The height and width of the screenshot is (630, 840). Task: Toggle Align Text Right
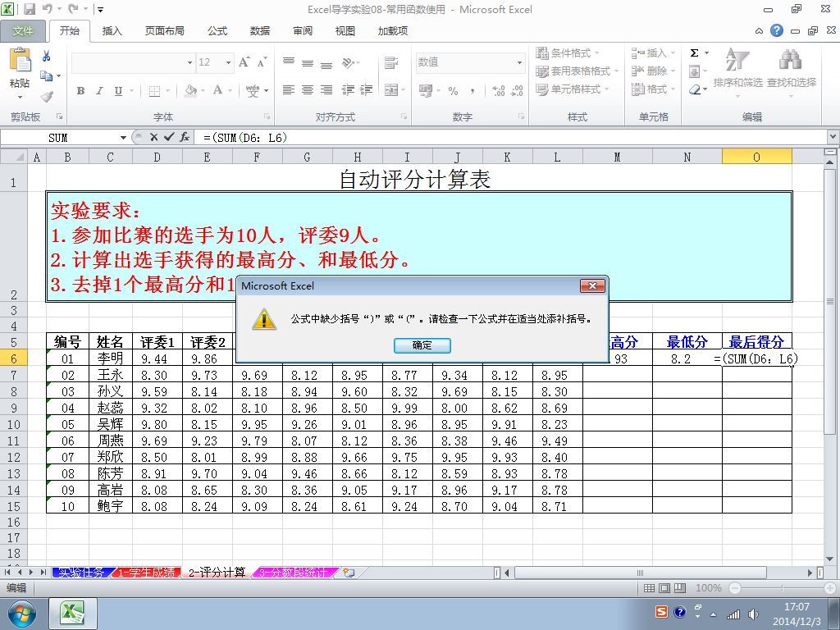(326, 90)
